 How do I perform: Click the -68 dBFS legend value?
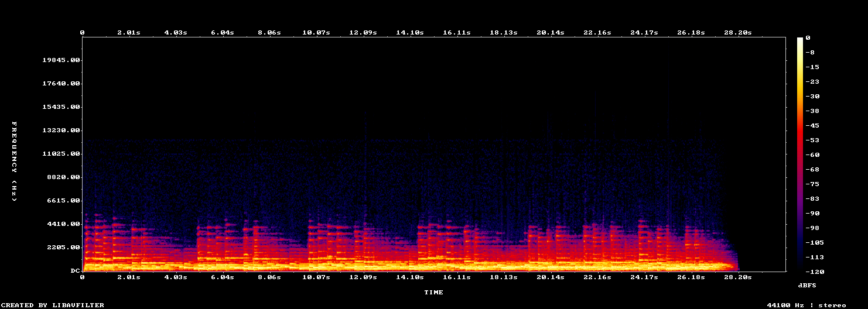(812, 169)
